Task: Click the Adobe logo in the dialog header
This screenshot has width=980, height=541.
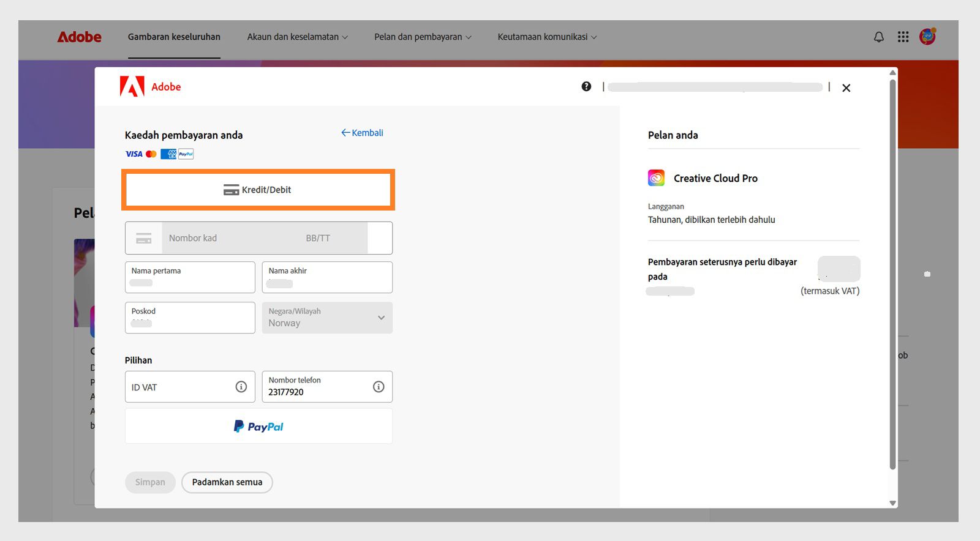Action: [151, 87]
